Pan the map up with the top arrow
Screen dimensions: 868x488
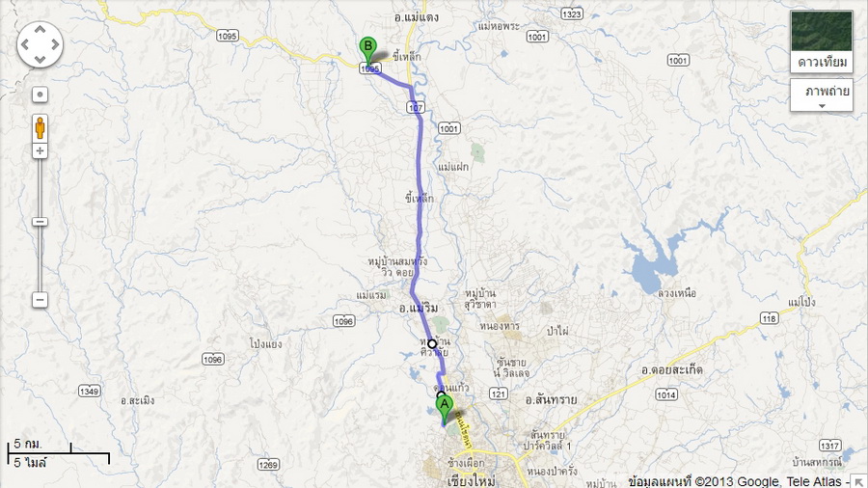[x=40, y=30]
